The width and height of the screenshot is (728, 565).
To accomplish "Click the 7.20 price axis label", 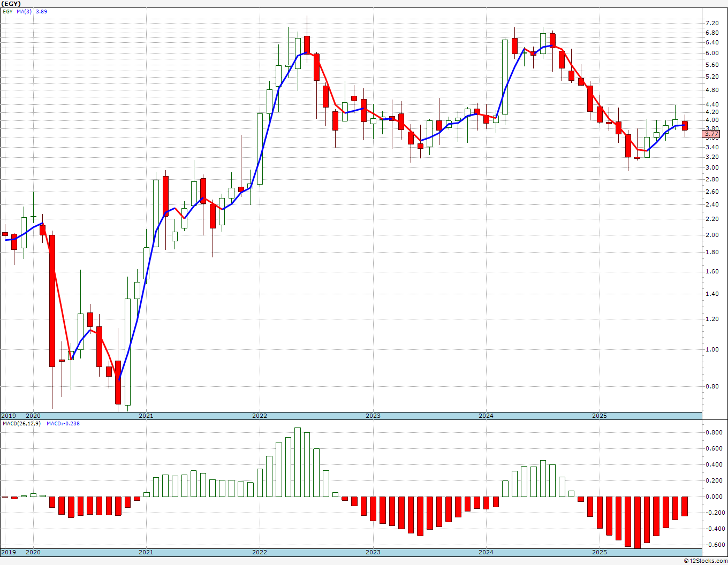I will pyautogui.click(x=712, y=23).
